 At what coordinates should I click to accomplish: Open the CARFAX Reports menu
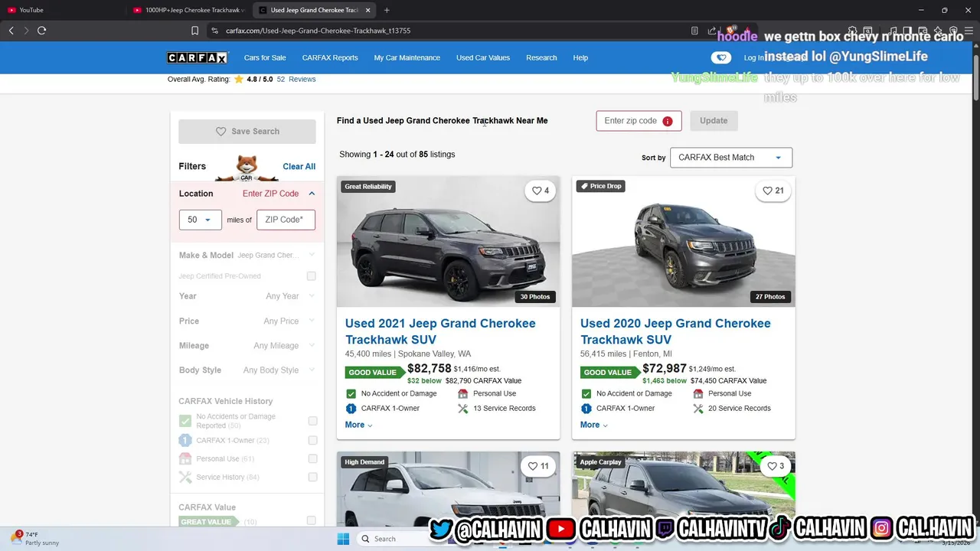pyautogui.click(x=330, y=57)
